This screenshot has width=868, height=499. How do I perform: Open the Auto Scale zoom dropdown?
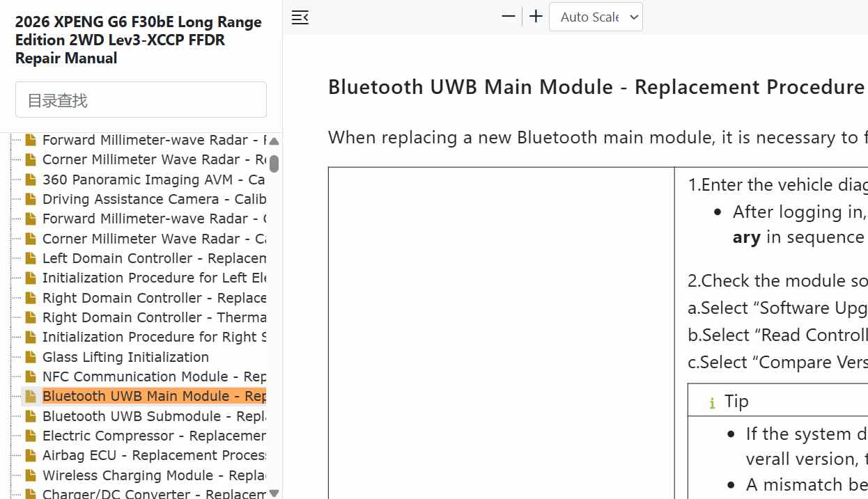coord(596,17)
